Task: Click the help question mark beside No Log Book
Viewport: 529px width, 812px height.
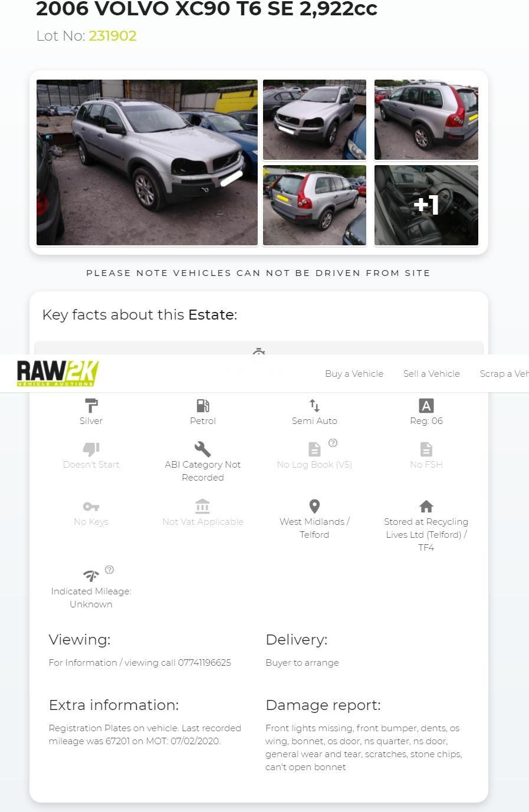Action: [333, 443]
